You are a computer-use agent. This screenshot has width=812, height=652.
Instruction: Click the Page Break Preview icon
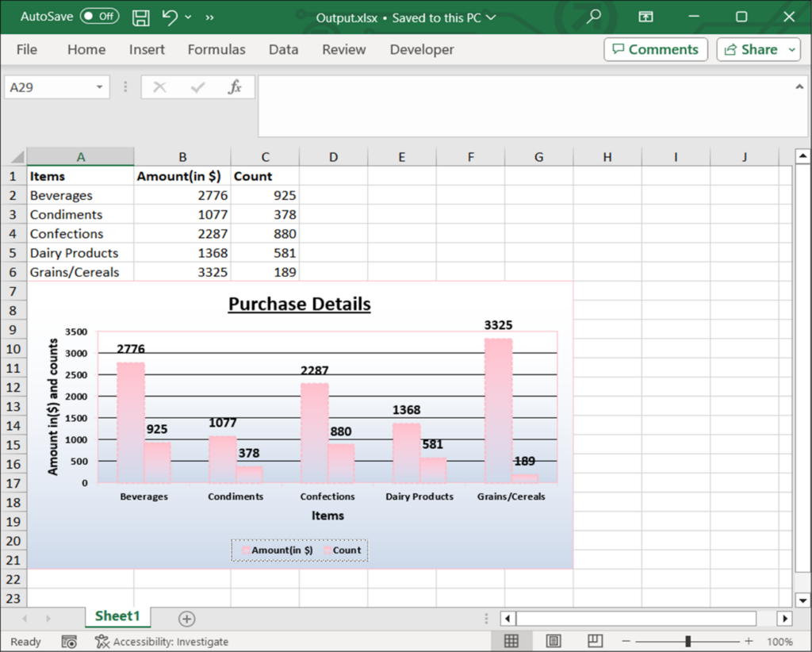coord(594,641)
